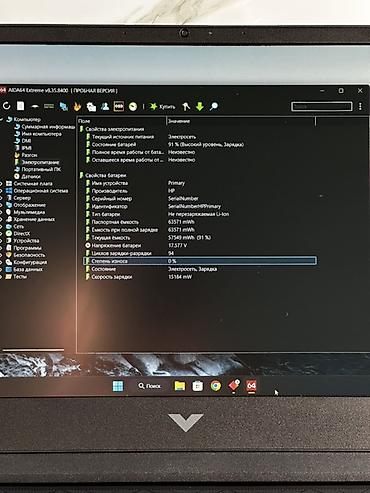This screenshot has height=493, width=370.
Task: Select the Текущий источник питания row
Action: click(x=200, y=137)
